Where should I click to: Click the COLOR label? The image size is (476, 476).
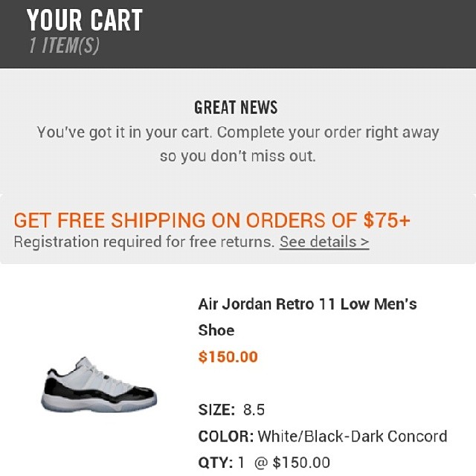(x=226, y=436)
